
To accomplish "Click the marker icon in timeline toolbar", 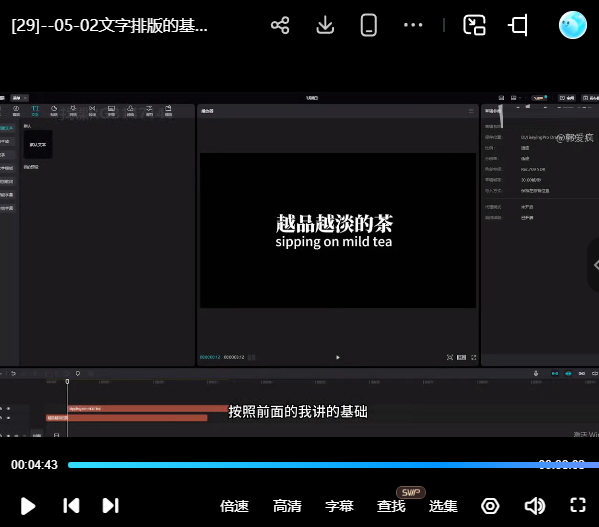I will click(x=78, y=373).
